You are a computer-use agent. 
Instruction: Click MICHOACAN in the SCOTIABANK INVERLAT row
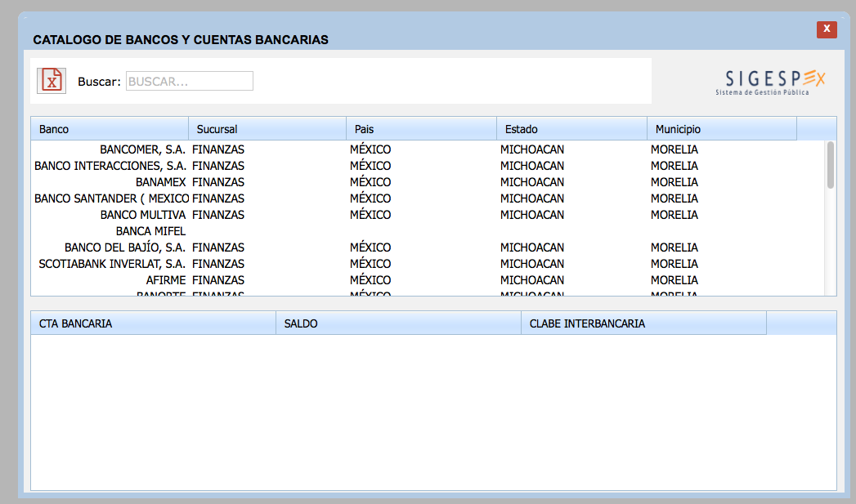(532, 264)
